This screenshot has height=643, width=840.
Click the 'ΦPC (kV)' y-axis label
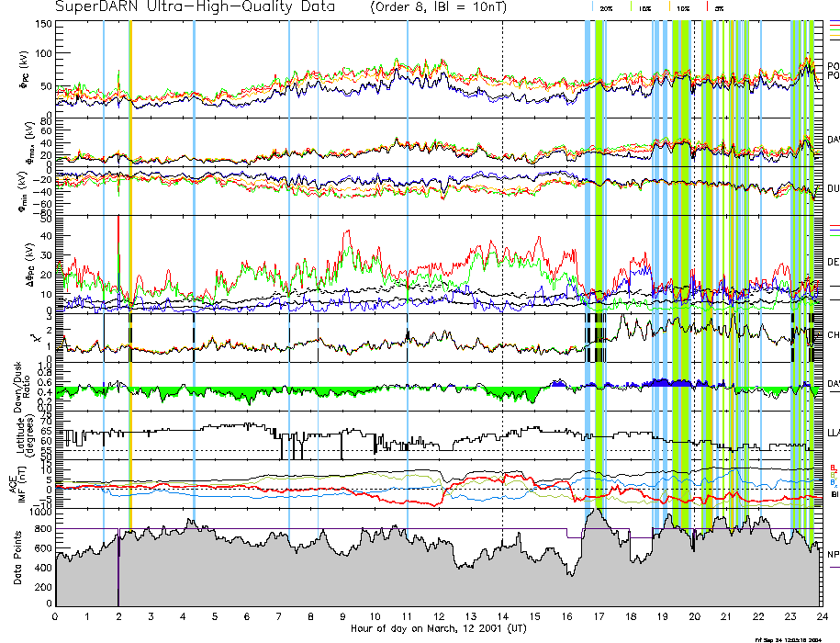[25, 70]
